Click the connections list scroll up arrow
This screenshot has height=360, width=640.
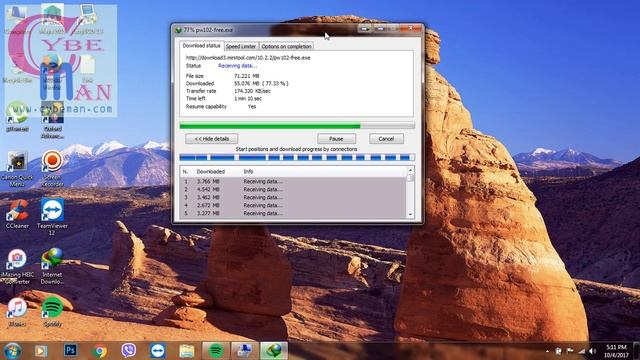click(x=411, y=170)
